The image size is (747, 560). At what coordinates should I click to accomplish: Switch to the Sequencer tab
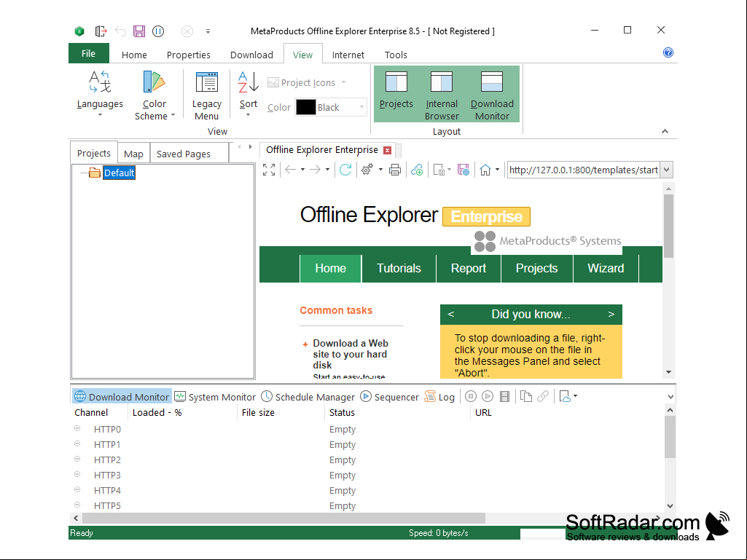[x=389, y=397]
